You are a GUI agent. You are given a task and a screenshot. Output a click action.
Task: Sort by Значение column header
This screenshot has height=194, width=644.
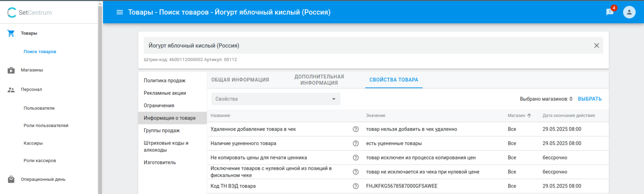point(376,115)
